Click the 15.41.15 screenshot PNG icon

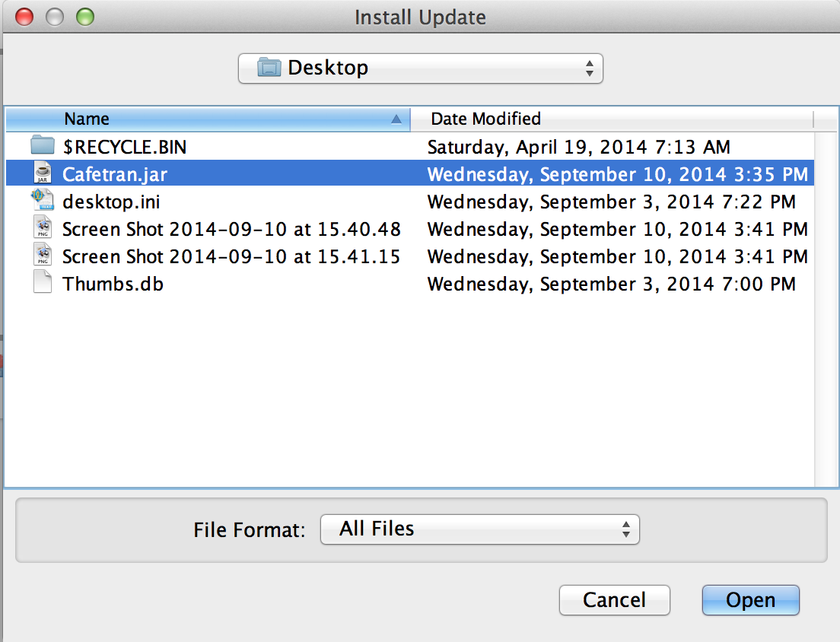[x=43, y=256]
